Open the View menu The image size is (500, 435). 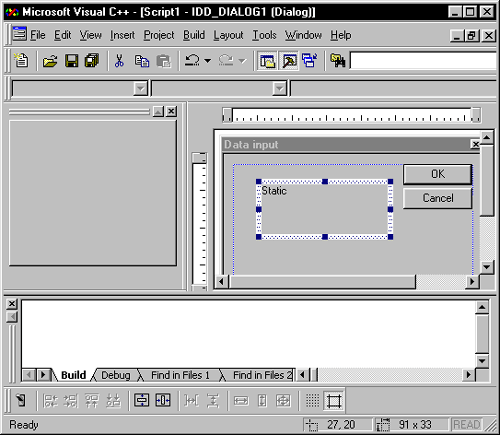click(x=90, y=35)
